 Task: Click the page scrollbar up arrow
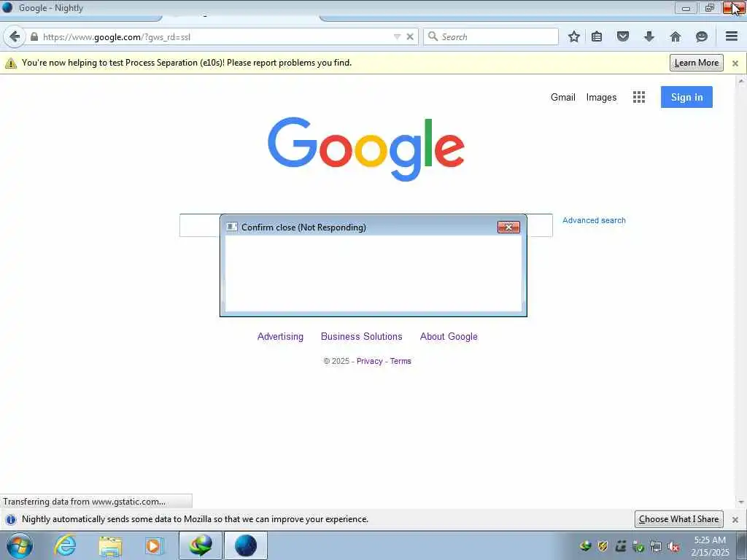coord(741,82)
